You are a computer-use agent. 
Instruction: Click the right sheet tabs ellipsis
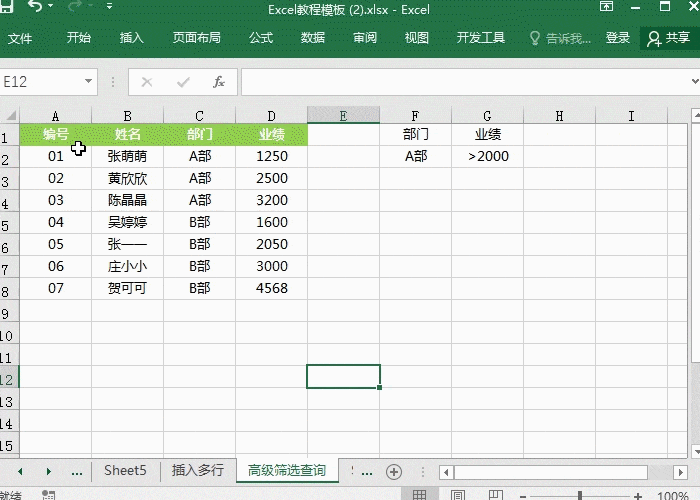(367, 472)
